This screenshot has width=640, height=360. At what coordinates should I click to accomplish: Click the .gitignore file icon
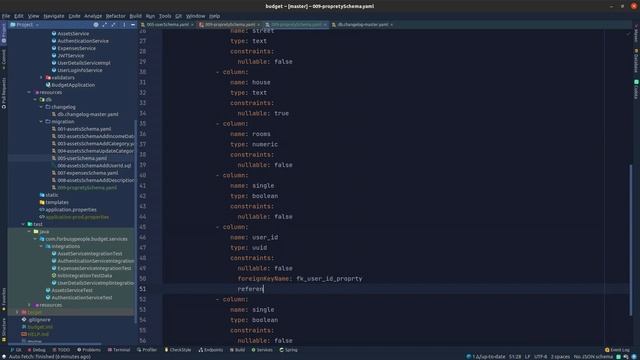pos(24,320)
